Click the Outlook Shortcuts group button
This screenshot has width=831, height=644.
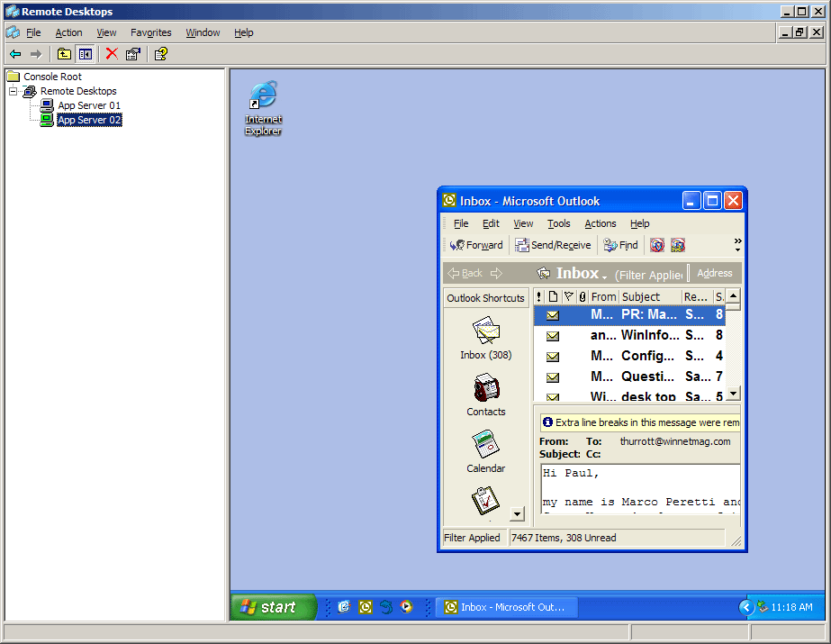pyautogui.click(x=485, y=298)
